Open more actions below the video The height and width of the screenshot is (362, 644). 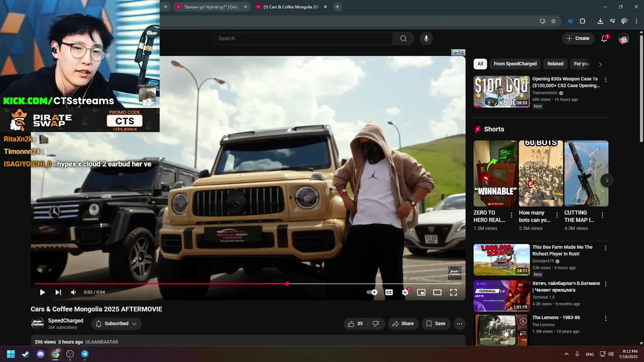459,324
